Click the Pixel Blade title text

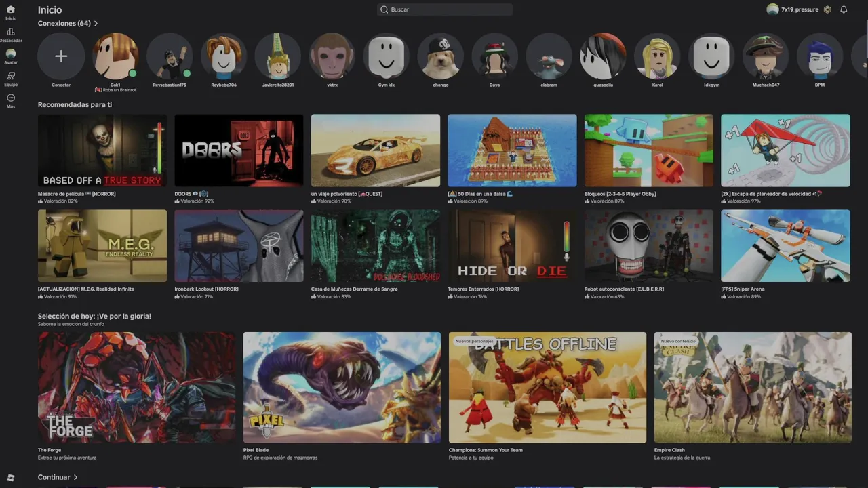click(x=256, y=450)
